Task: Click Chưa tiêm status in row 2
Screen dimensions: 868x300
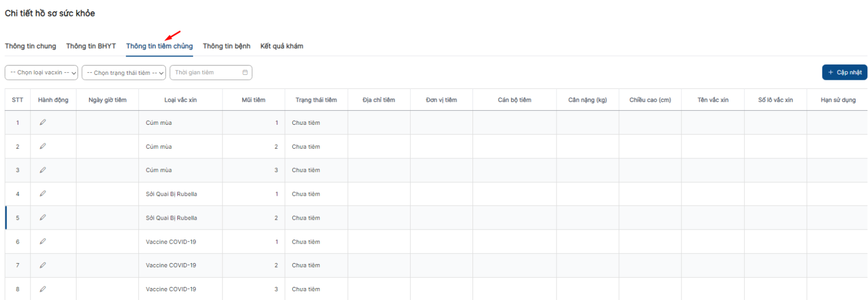Action: tap(306, 146)
